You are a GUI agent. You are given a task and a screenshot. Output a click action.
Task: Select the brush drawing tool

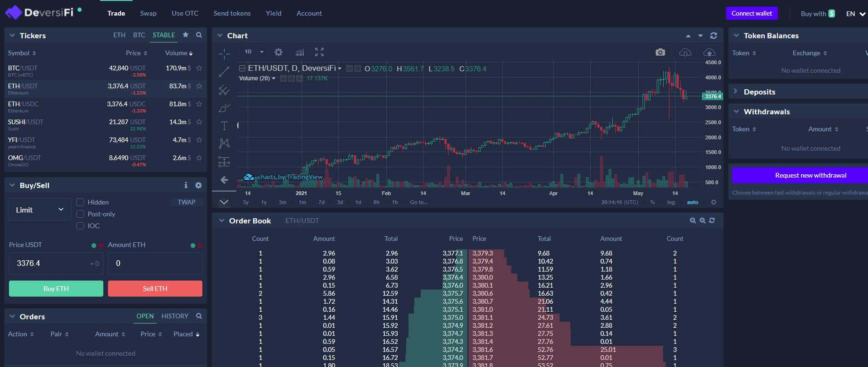(x=224, y=108)
